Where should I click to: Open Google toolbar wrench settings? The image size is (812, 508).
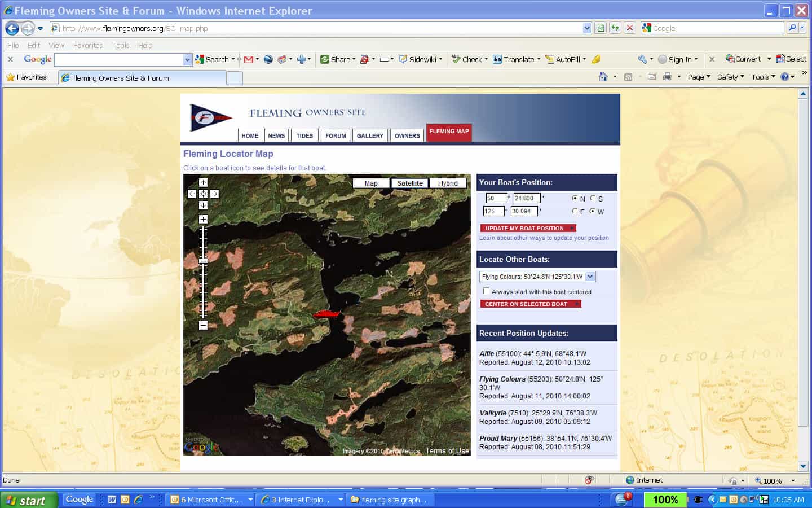click(642, 59)
